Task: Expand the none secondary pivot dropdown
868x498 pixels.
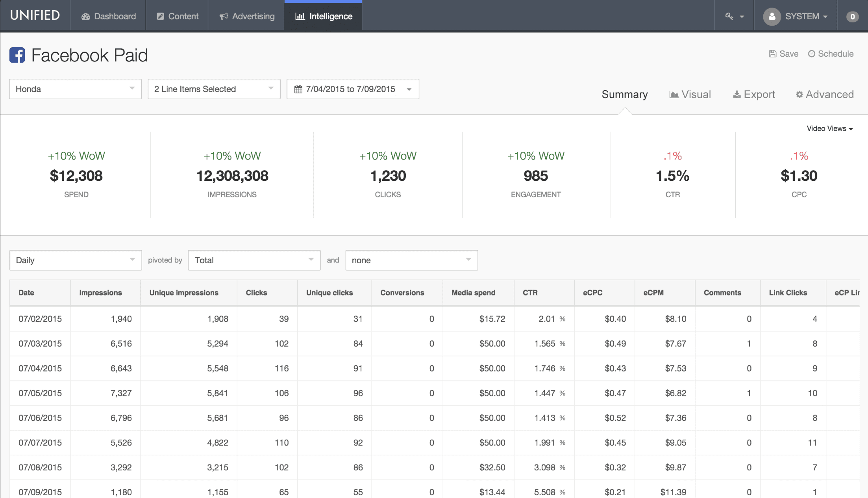Action: click(412, 260)
